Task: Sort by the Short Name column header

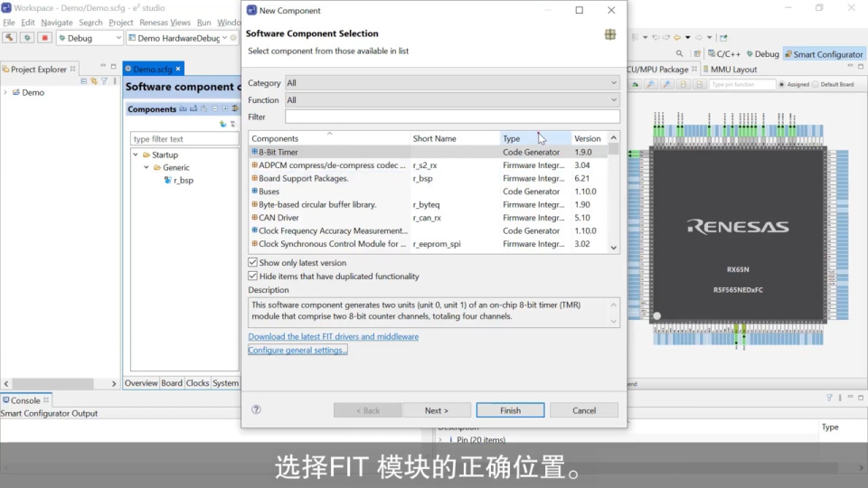Action: click(454, 138)
